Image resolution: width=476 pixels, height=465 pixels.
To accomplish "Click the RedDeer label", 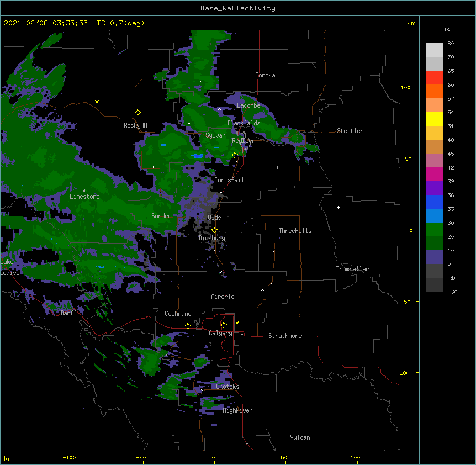I will pyautogui.click(x=243, y=141).
